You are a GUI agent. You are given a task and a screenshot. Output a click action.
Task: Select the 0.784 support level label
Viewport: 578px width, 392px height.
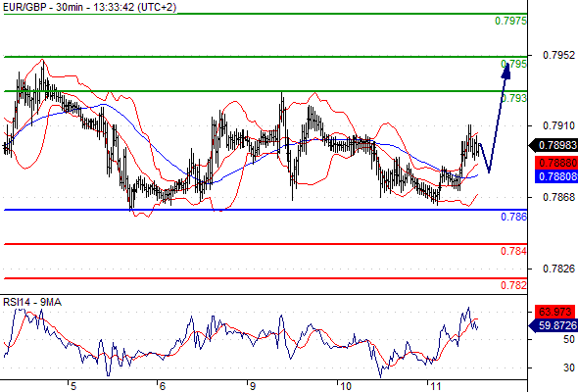point(514,251)
